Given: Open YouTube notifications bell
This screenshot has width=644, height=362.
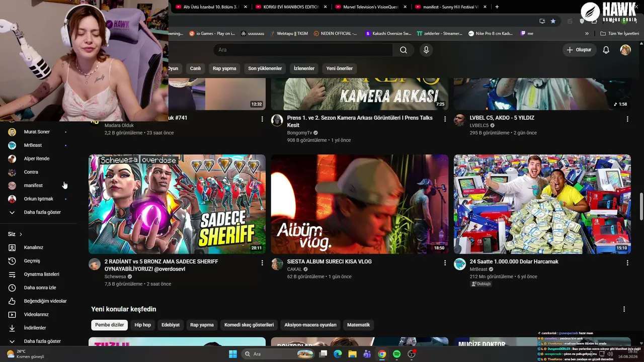Looking at the screenshot, I should pyautogui.click(x=606, y=50).
